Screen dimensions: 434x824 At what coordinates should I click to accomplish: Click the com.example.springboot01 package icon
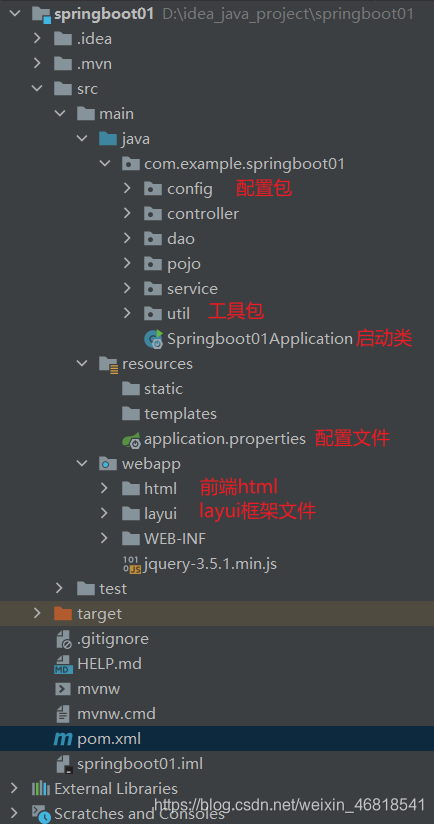130,164
